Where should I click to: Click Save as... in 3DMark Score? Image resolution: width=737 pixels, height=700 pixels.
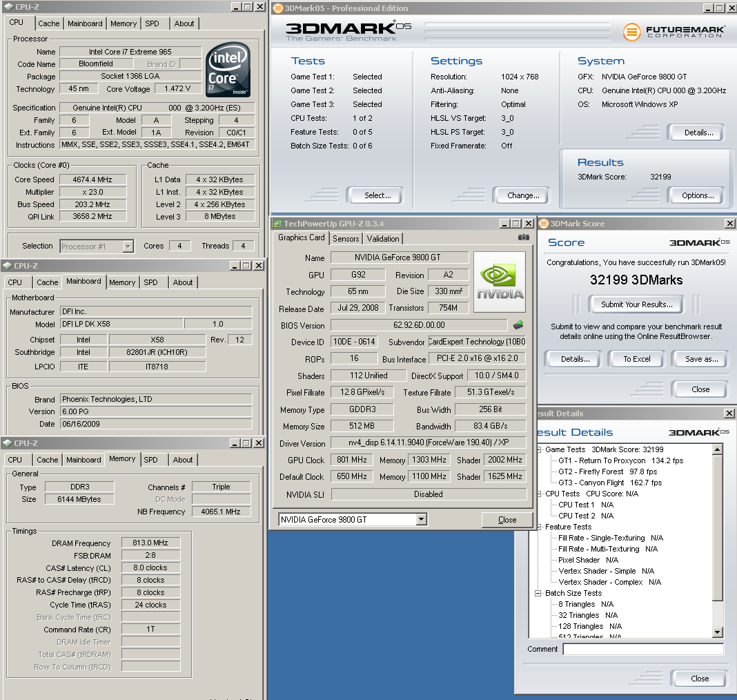click(700, 359)
